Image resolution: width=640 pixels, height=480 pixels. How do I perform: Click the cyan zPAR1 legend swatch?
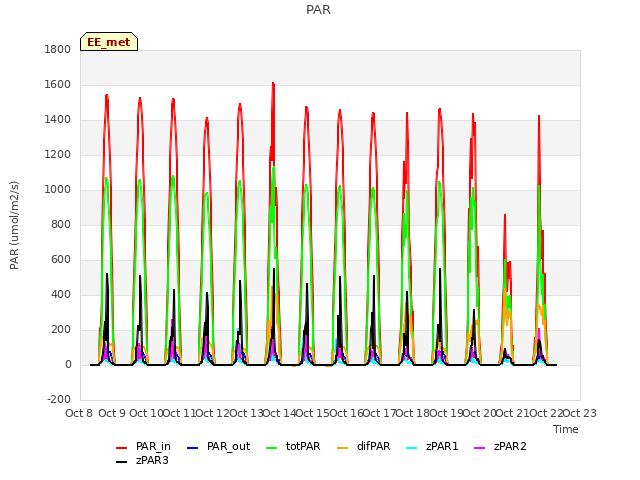[412, 448]
